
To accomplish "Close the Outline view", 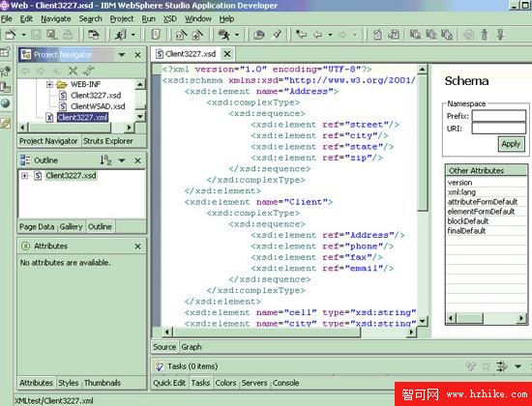I will coord(137,160).
